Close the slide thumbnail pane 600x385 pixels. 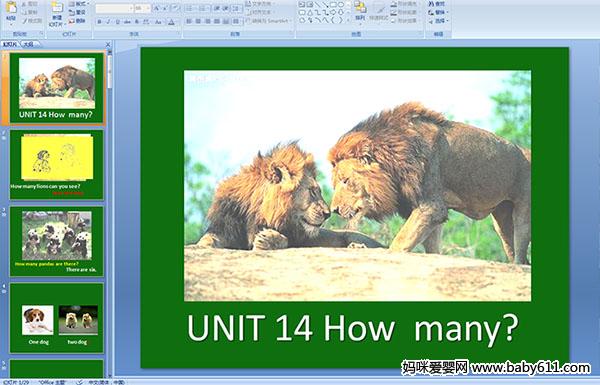pyautogui.click(x=108, y=44)
